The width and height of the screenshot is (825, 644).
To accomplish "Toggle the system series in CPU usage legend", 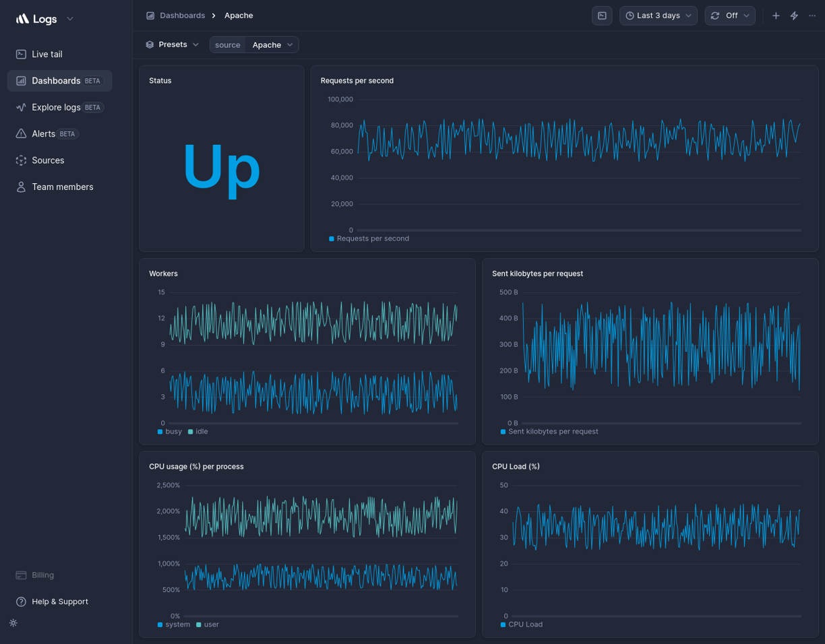I will [174, 624].
